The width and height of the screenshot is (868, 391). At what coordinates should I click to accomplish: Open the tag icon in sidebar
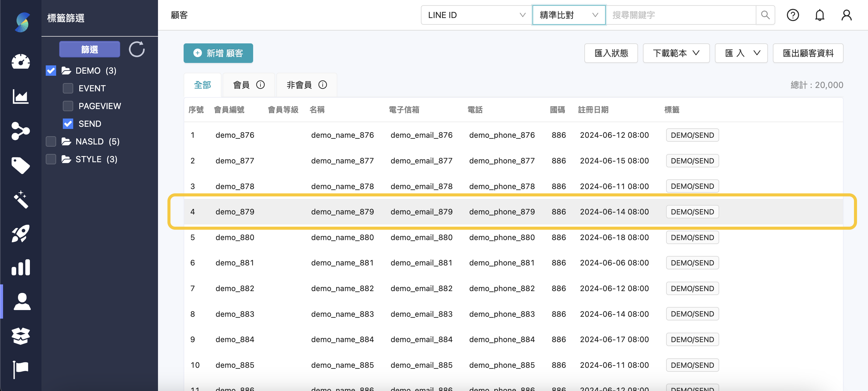pyautogui.click(x=20, y=165)
